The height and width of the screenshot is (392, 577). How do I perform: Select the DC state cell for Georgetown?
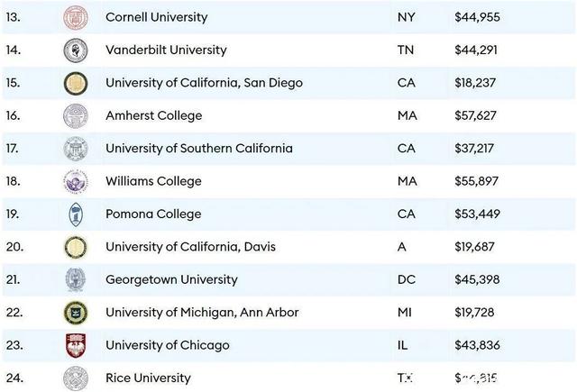tap(407, 280)
